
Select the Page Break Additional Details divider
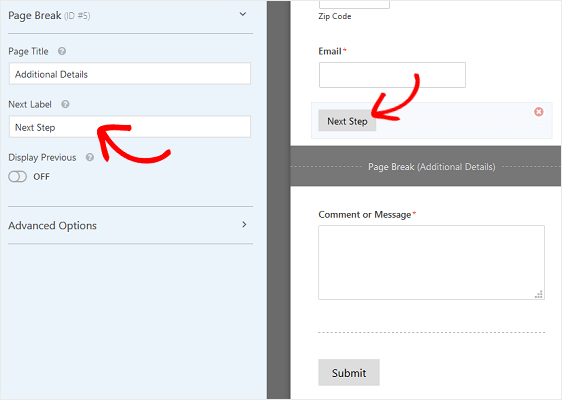point(425,166)
